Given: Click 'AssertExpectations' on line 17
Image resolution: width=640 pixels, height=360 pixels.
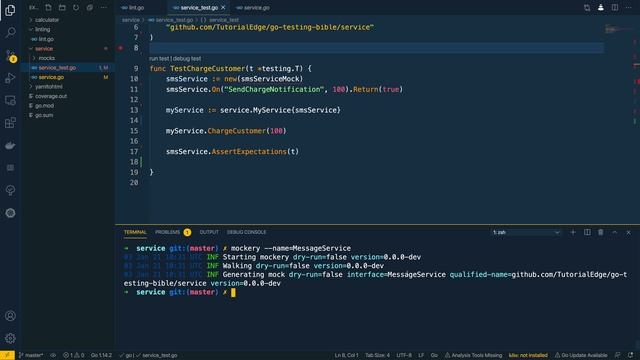Looking at the screenshot, I should click(249, 151).
